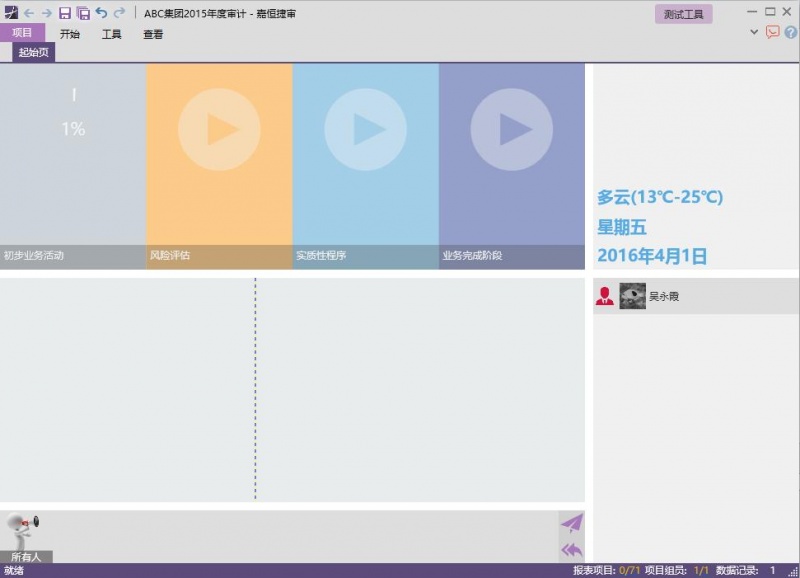Start the 业务完成阶段 play button
This screenshot has height=578, width=800.
click(512, 130)
